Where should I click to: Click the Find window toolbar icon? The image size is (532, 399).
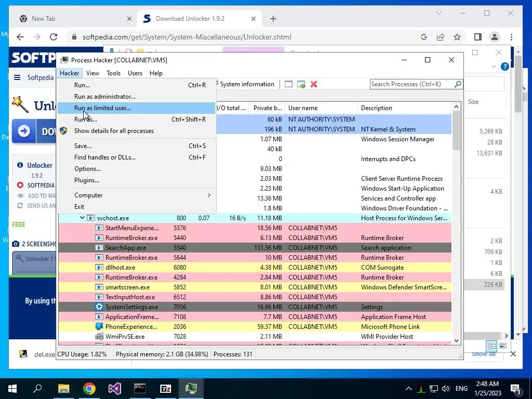click(288, 84)
